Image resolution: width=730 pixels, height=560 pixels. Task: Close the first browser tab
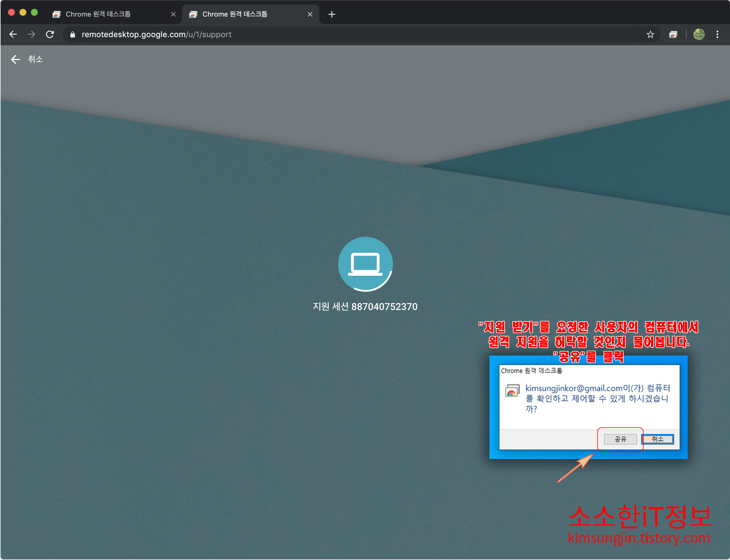click(x=173, y=14)
